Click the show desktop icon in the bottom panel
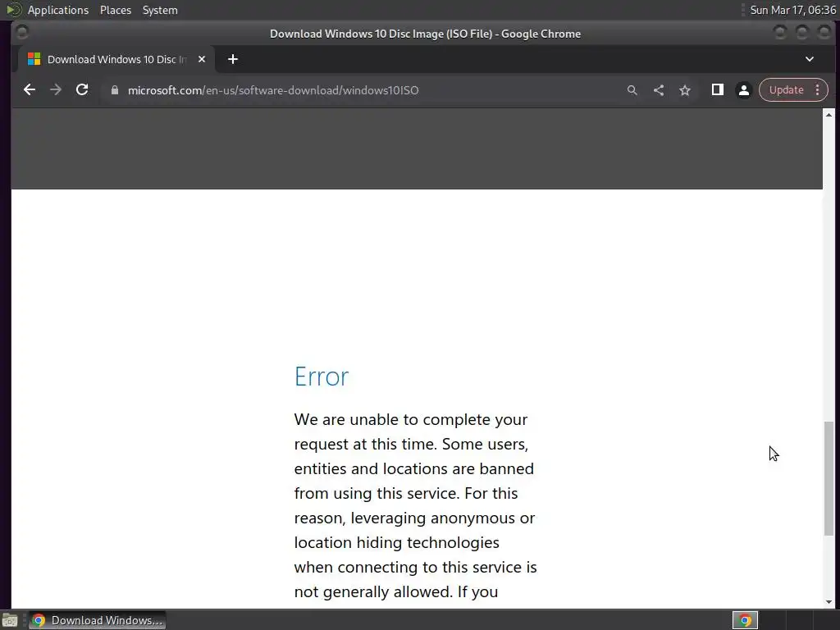 coord(10,620)
